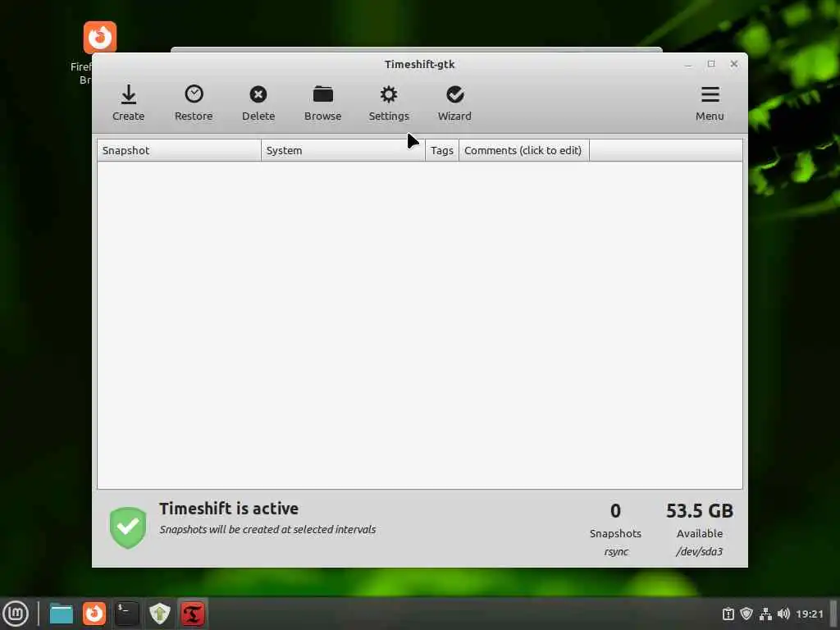The width and height of the screenshot is (840, 630).
Task: Click the Tags column header
Action: [x=442, y=151]
